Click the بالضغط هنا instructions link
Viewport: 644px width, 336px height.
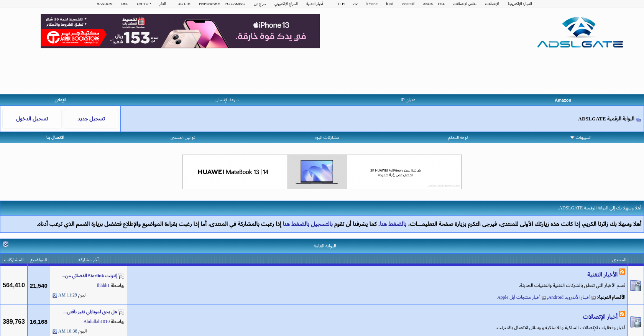393,224
